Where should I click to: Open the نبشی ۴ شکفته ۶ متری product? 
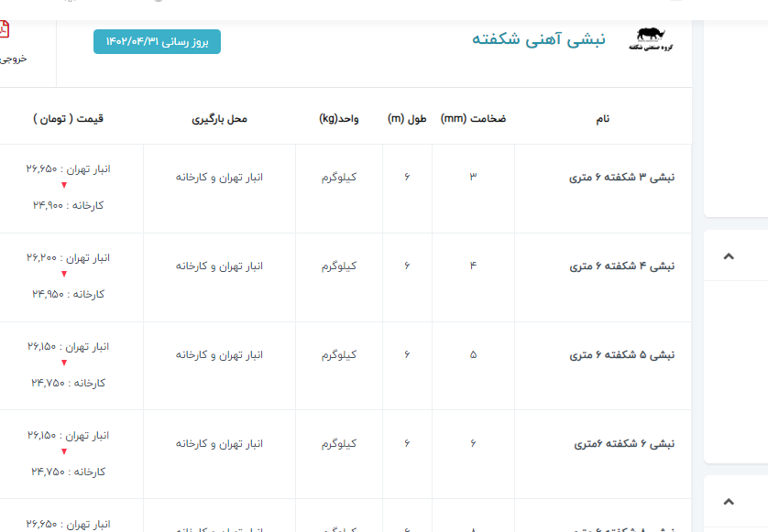(621, 266)
